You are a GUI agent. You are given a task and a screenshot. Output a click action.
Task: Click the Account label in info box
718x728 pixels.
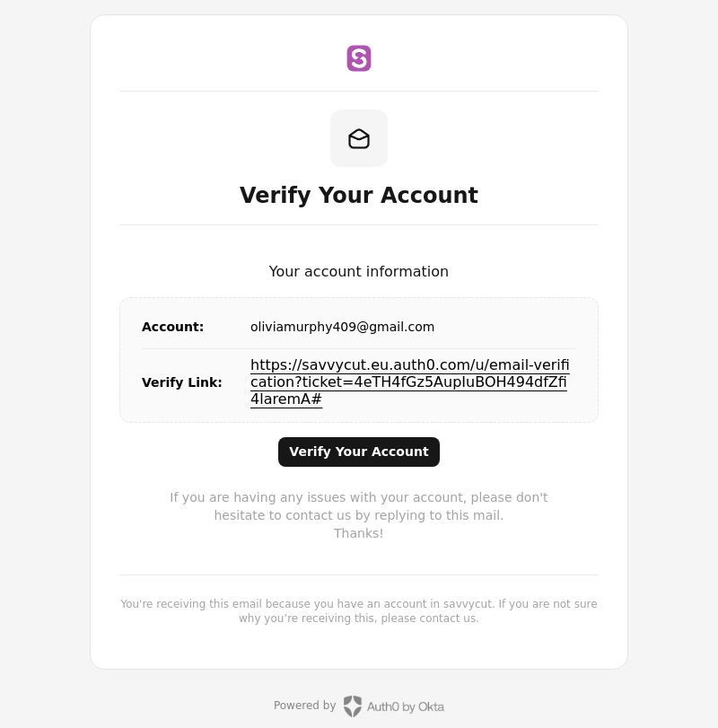pos(172,327)
